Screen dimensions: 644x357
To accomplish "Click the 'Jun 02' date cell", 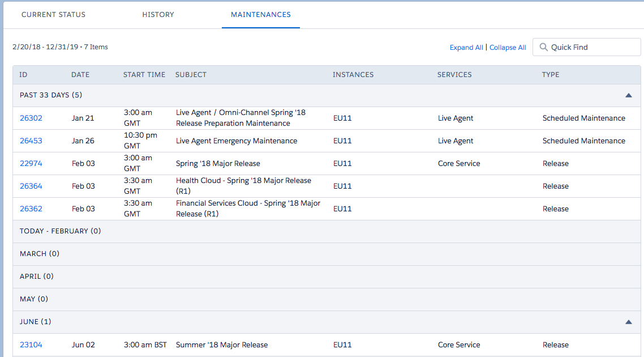I will click(x=83, y=345).
